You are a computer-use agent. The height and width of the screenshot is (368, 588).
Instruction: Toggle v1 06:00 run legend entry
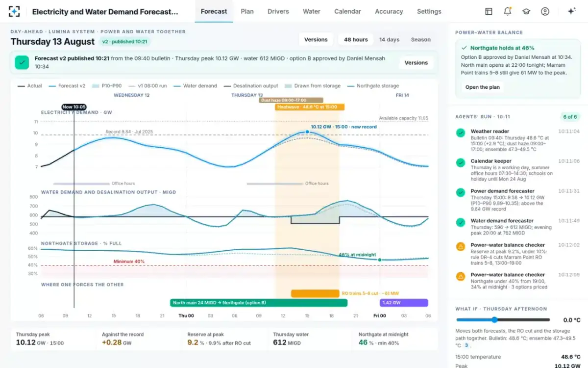point(147,86)
